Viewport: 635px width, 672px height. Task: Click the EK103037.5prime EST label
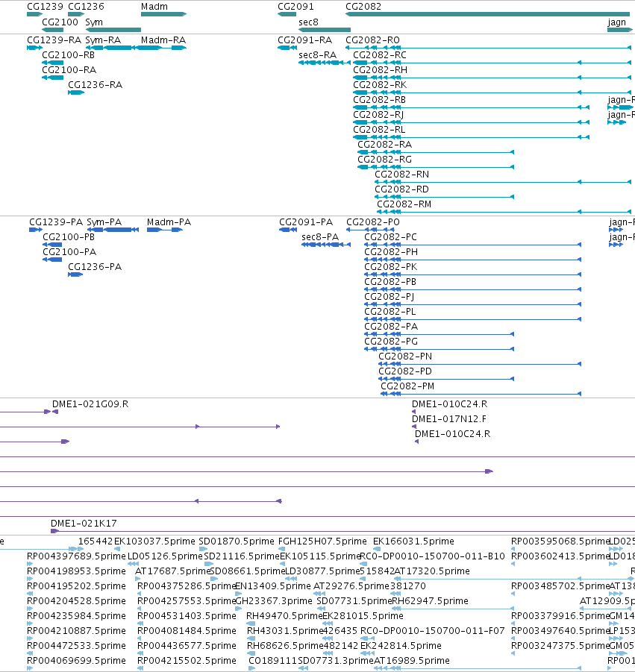click(154, 541)
